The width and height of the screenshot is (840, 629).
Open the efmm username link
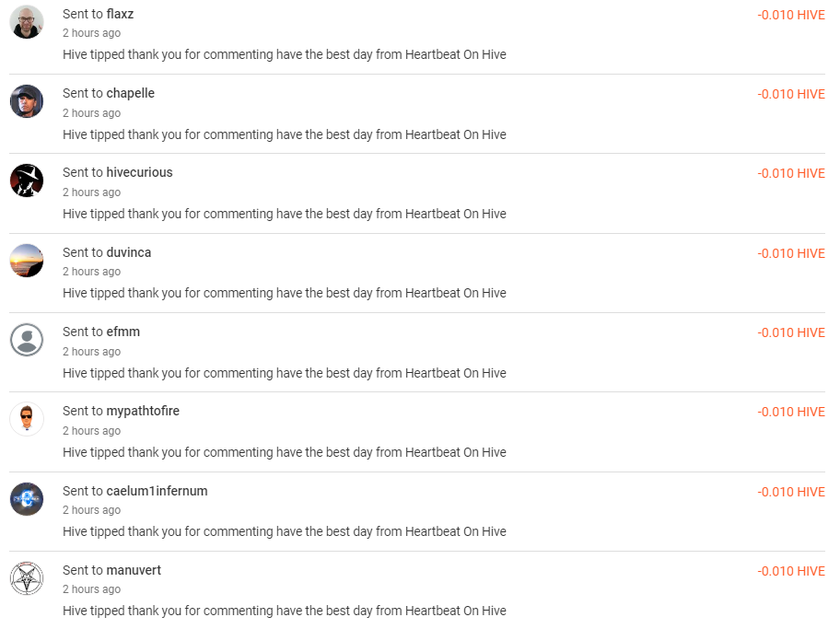coord(122,332)
